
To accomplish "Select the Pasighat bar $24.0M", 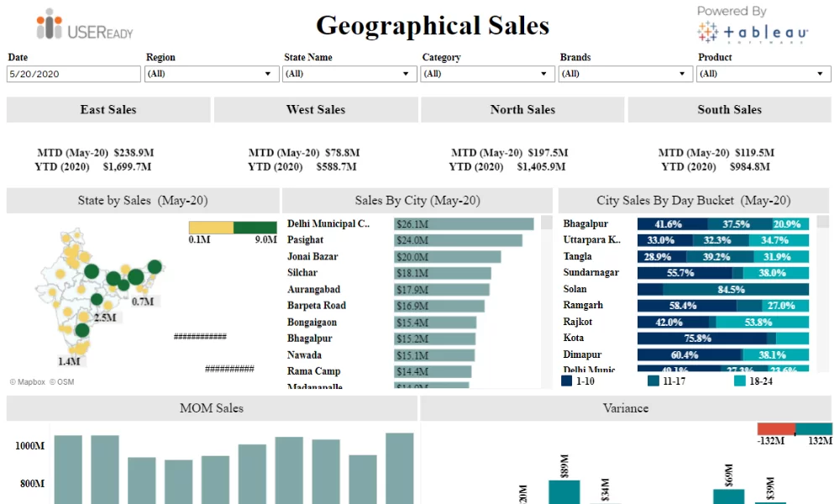I will pos(458,240).
